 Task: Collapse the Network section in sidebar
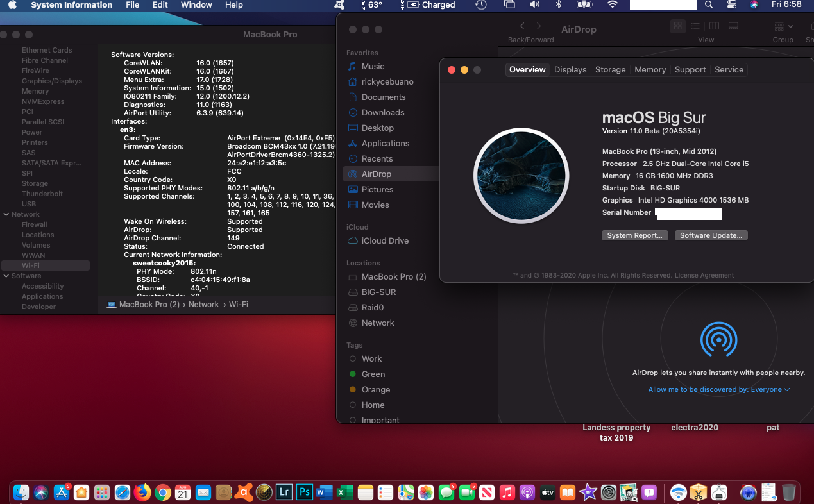click(6, 214)
